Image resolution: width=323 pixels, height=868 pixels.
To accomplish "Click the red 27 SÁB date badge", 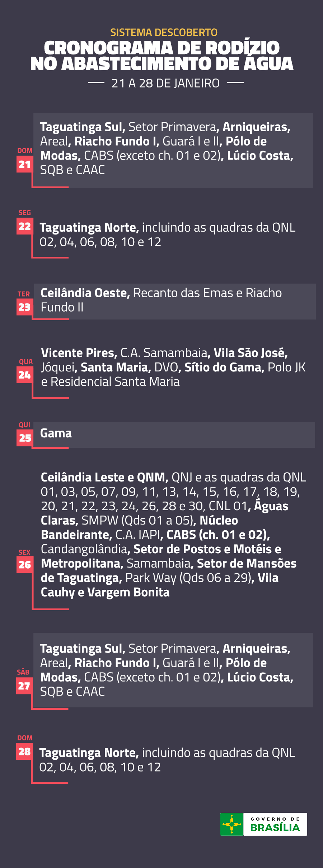I will click(25, 686).
